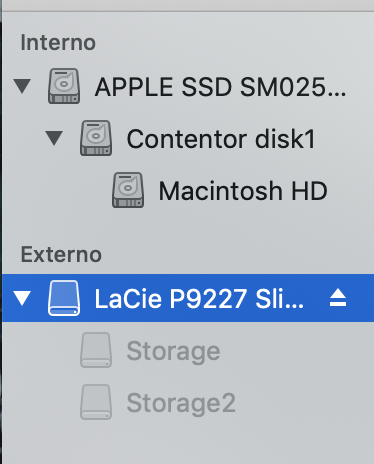Select the unmounted Storage2 label
Screen dimensions: 374x464
coord(181,403)
